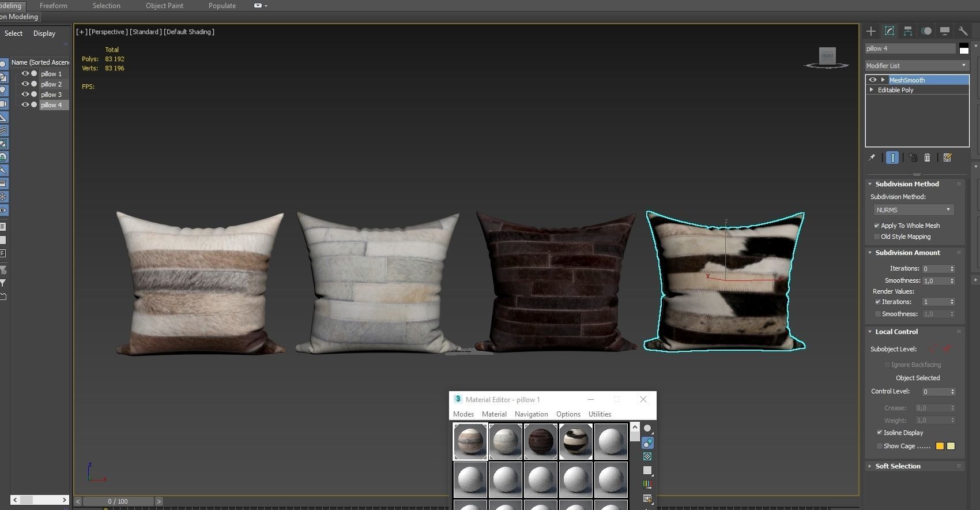Viewport: 980px width, 510px height.
Task: Click the pillow 4 object color swatch
Action: (x=964, y=48)
